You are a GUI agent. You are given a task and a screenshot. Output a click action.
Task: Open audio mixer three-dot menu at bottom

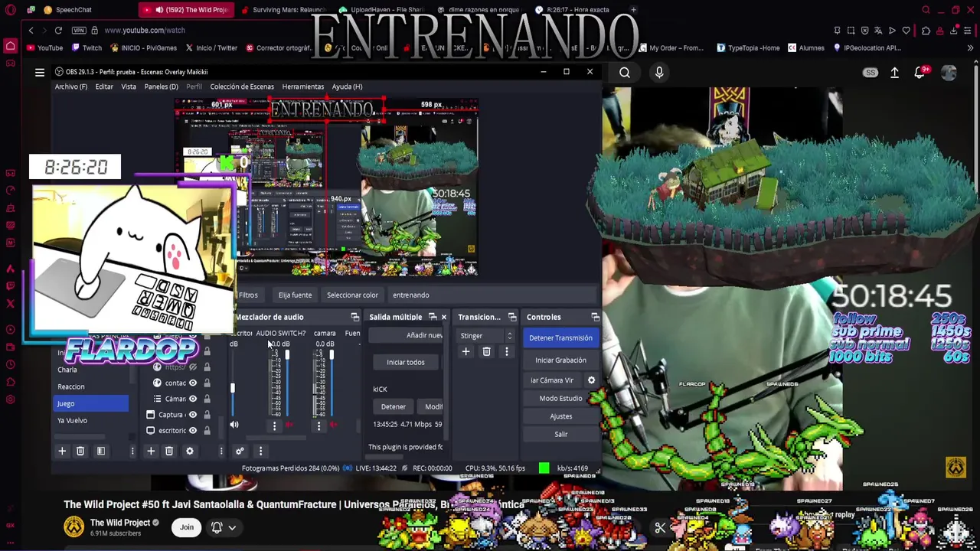[x=260, y=451]
